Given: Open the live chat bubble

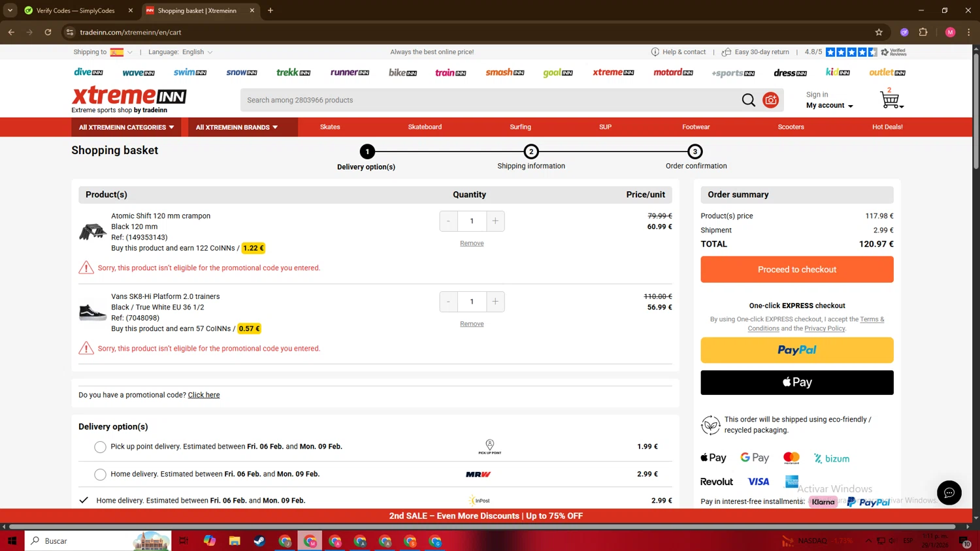Looking at the screenshot, I should coord(949,493).
